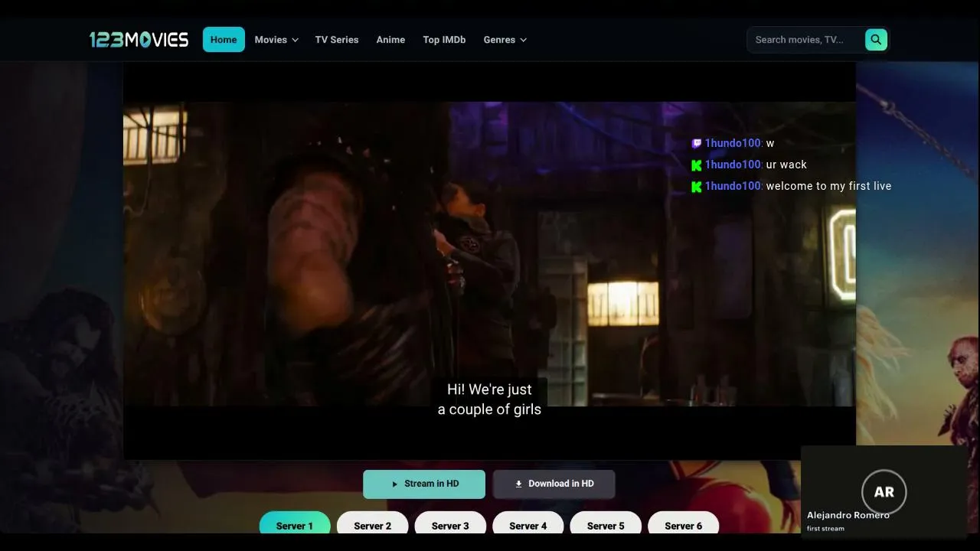
Task: Go to the Home tab
Action: pos(224,40)
